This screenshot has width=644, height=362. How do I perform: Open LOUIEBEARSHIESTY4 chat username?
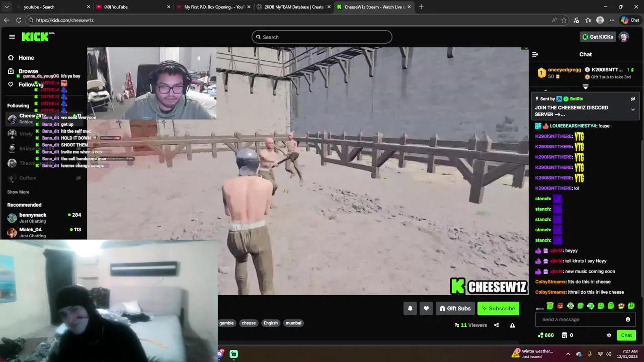click(x=573, y=126)
